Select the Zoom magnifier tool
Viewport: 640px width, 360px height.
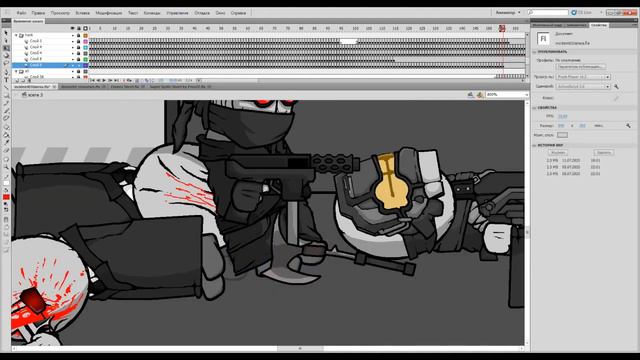tap(6, 167)
